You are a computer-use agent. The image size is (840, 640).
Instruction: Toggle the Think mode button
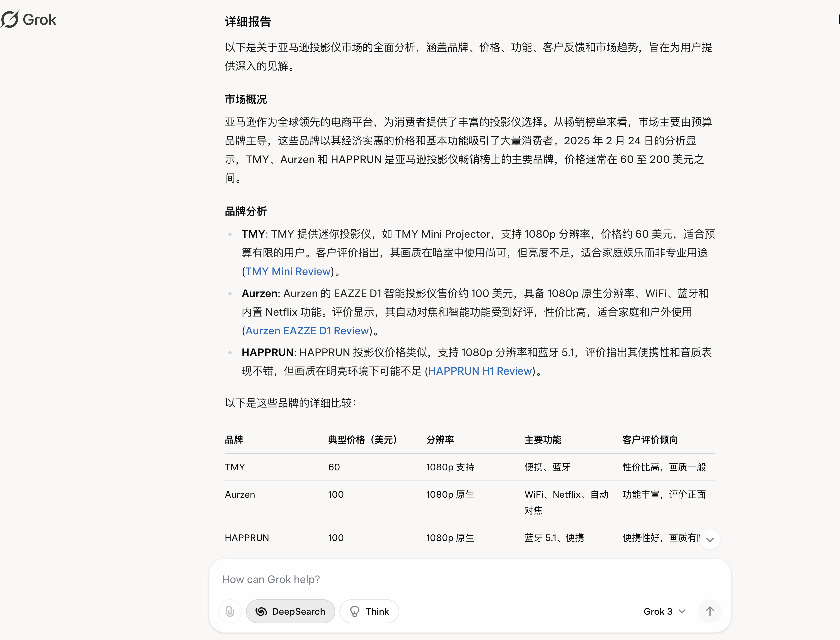point(369,611)
